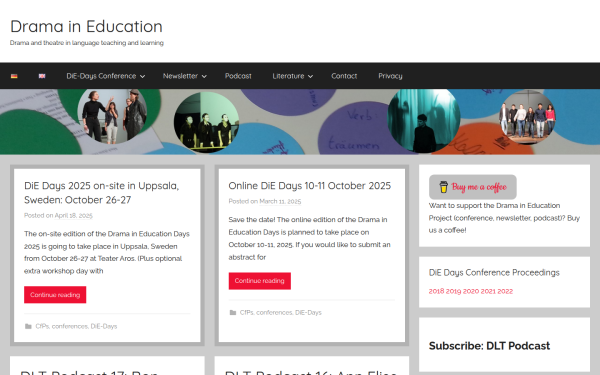Open DiE-Days category under Uppsala post

104,326
